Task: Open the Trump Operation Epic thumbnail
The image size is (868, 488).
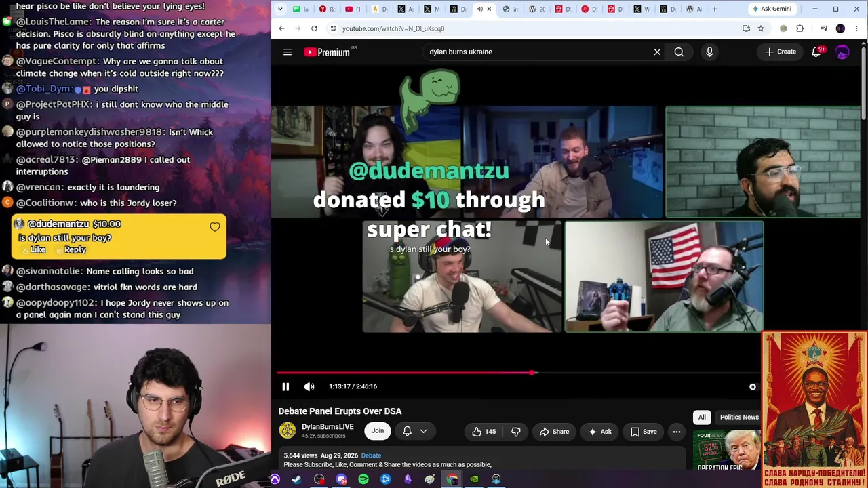Action: [x=726, y=450]
